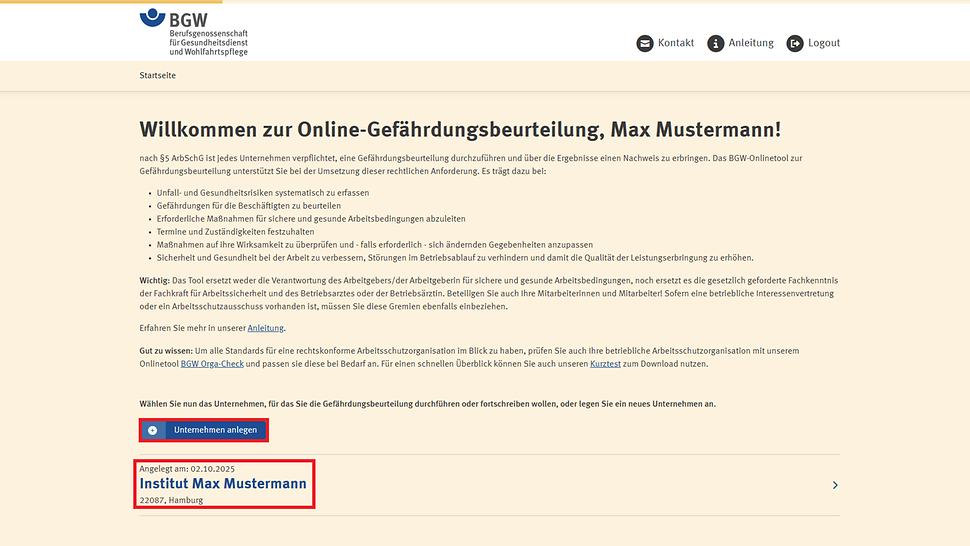This screenshot has height=546, width=970.
Task: Click the Willkommen zur Online-Gefährdungsbeurteilung heading
Action: click(x=460, y=130)
